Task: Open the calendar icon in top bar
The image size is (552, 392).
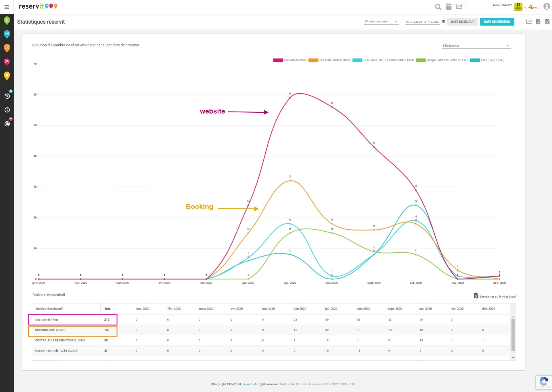Action: tap(448, 7)
